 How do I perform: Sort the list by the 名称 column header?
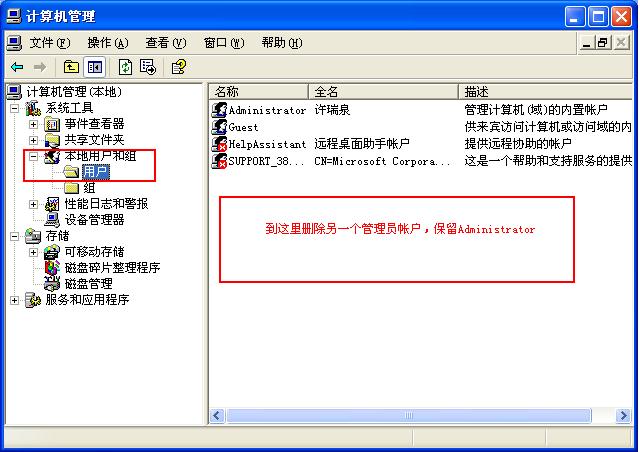(x=259, y=91)
